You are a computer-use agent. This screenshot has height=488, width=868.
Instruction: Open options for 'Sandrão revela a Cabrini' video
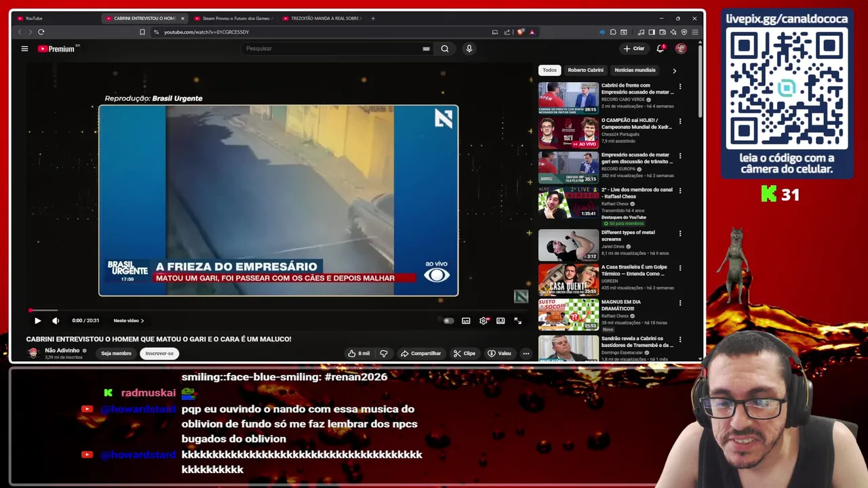pos(680,339)
